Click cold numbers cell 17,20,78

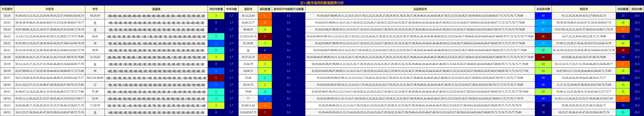[x=95, y=106]
